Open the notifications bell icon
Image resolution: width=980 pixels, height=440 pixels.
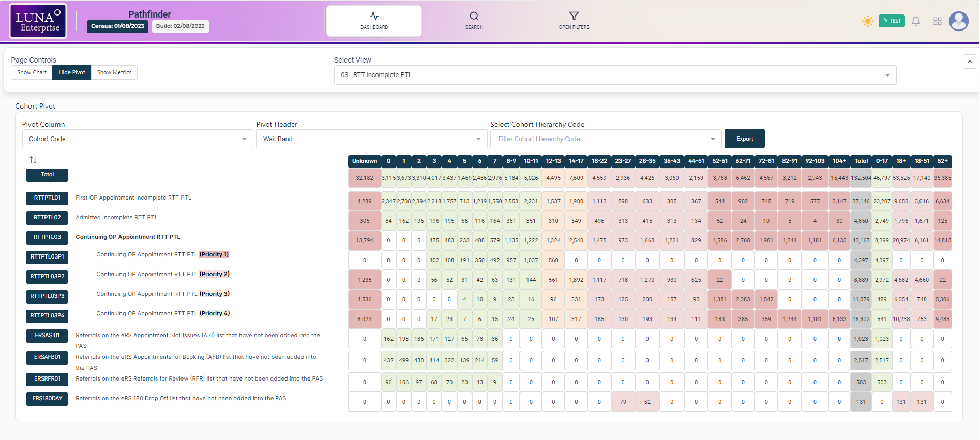point(915,21)
